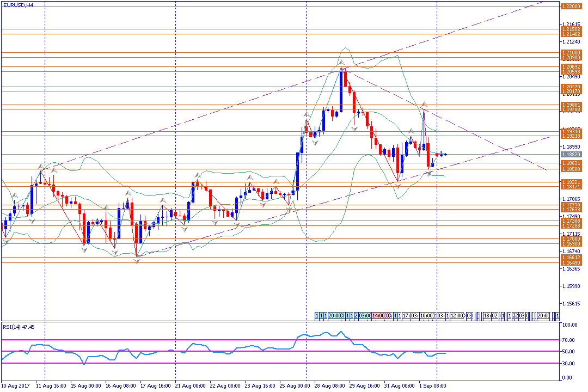588x392 pixels.
Task: Click the 29 Aug 16:00 date label
Action: click(365, 385)
